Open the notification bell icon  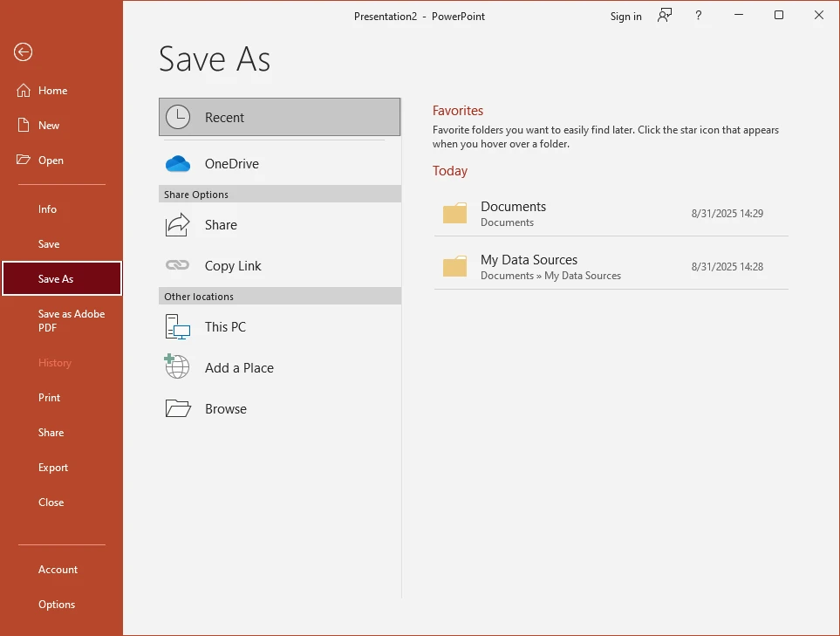[664, 16]
